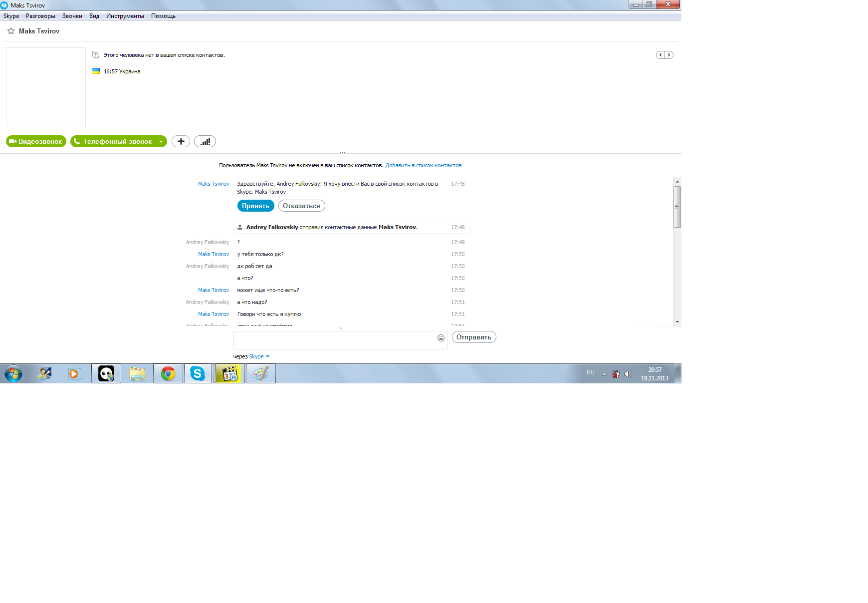Viewport: 868px width, 603px height.
Task: Click message text 'может ище что-то есть?'
Action: [268, 290]
